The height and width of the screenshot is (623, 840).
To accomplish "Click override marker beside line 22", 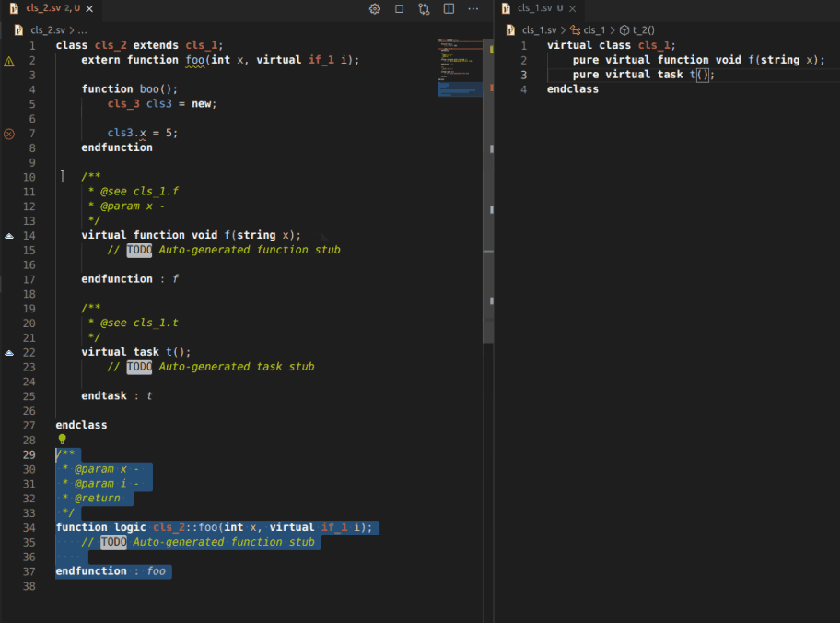I will click(9, 352).
